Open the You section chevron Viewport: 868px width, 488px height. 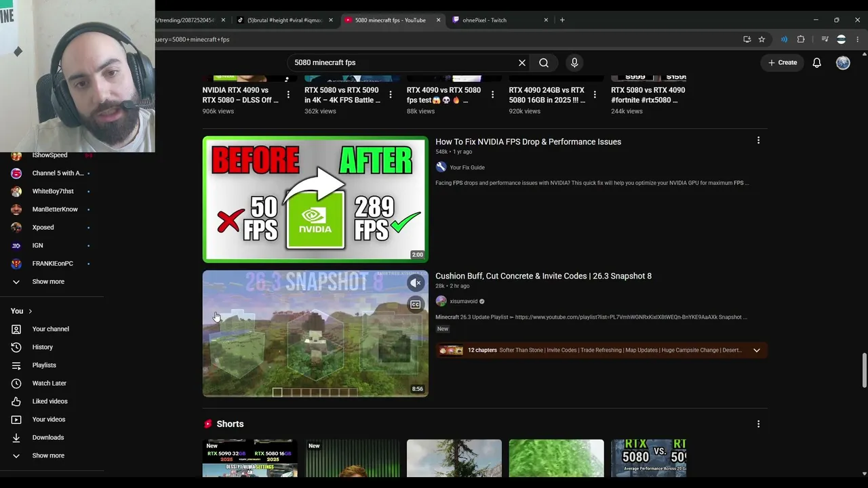click(x=30, y=311)
